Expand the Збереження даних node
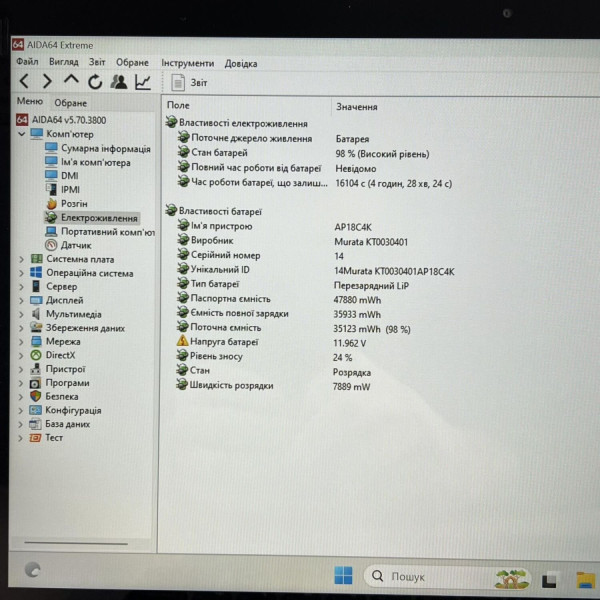This screenshot has width=600, height=600. pyautogui.click(x=21, y=328)
